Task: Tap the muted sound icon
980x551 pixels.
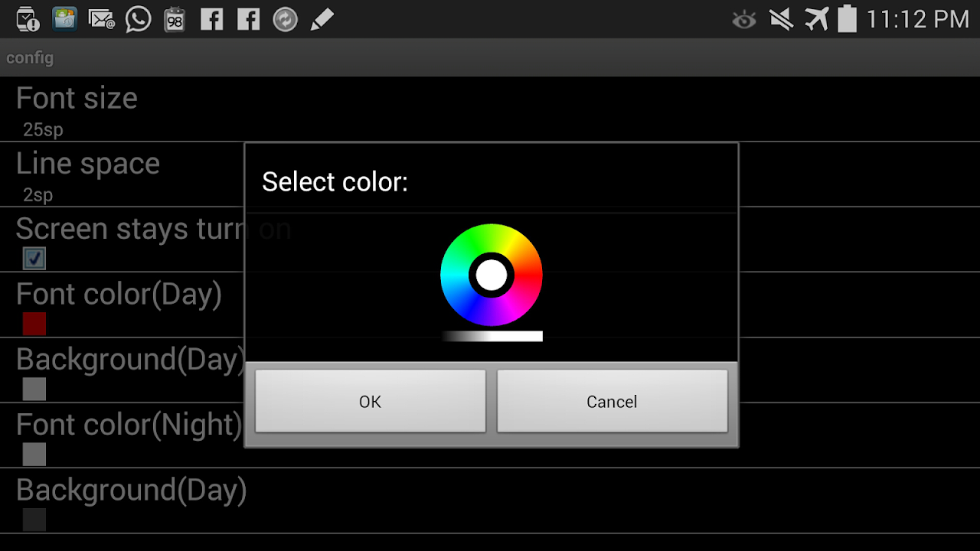Action: pos(781,19)
